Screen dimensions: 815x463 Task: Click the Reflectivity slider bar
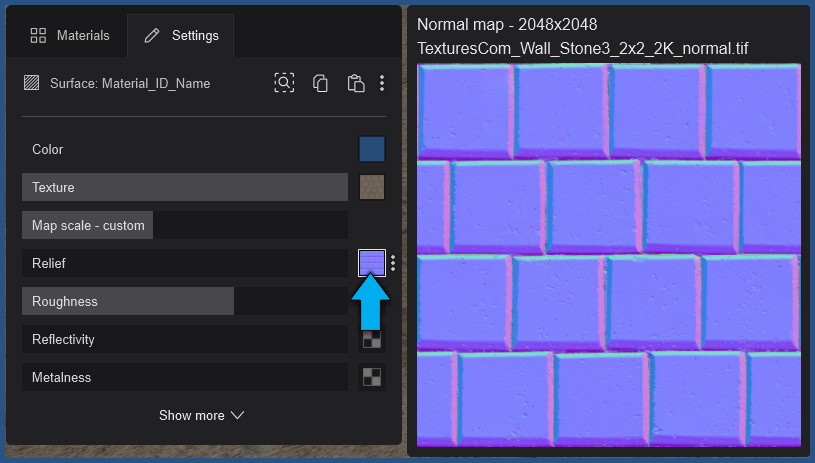(x=184, y=339)
